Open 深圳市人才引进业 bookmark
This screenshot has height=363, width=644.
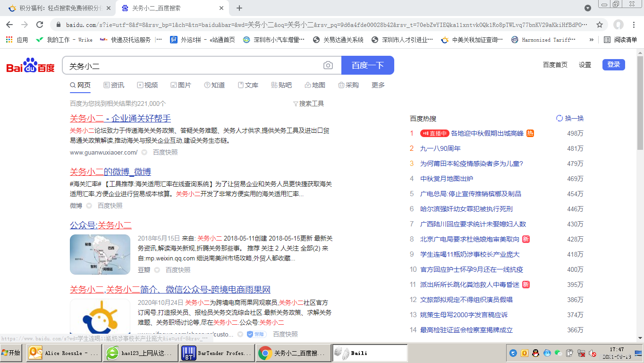point(402,40)
